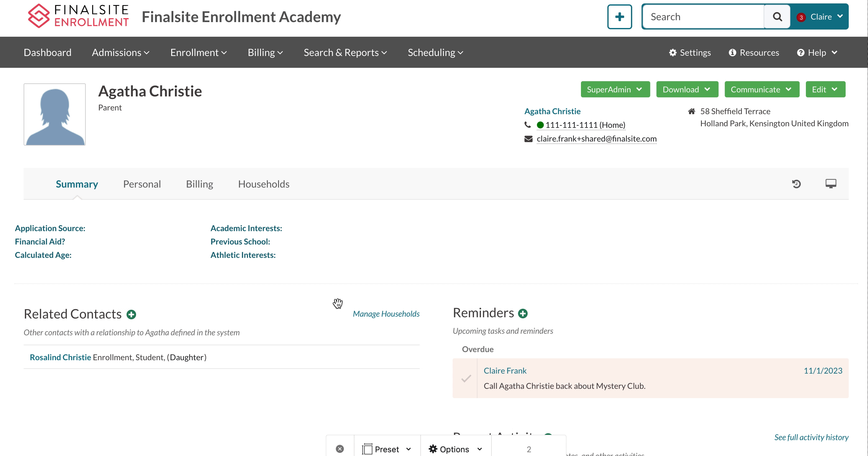The width and height of the screenshot is (868, 456).
Task: Toggle the overdue reminder checkbox
Action: tap(466, 378)
